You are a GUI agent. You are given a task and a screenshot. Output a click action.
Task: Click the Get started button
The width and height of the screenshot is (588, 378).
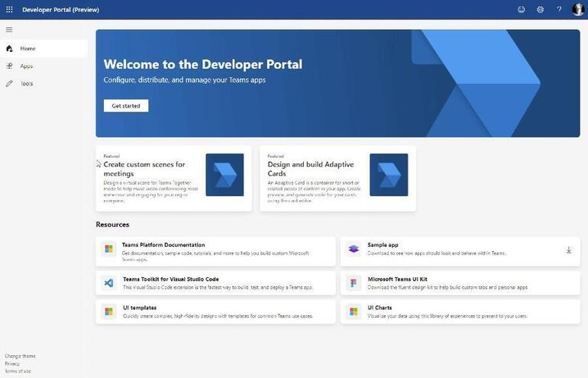click(126, 105)
